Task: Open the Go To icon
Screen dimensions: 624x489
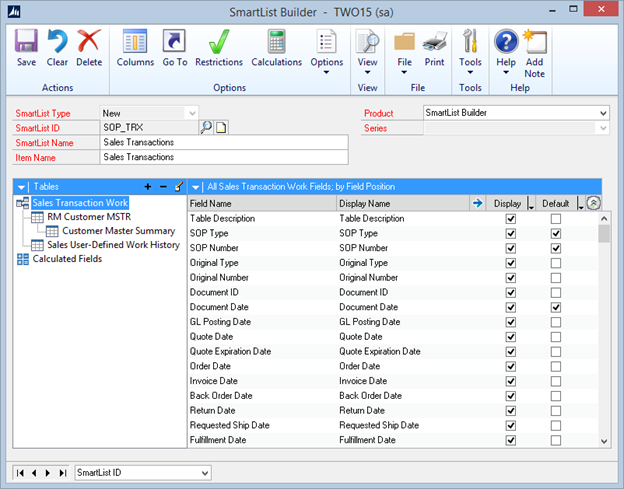Action: click(x=174, y=41)
